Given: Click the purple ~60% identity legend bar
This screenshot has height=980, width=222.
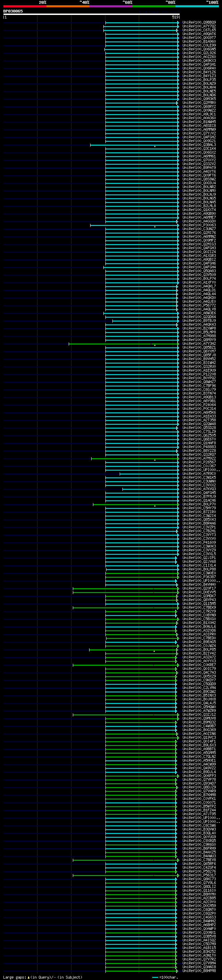Looking at the screenshot, I should coord(111,6).
